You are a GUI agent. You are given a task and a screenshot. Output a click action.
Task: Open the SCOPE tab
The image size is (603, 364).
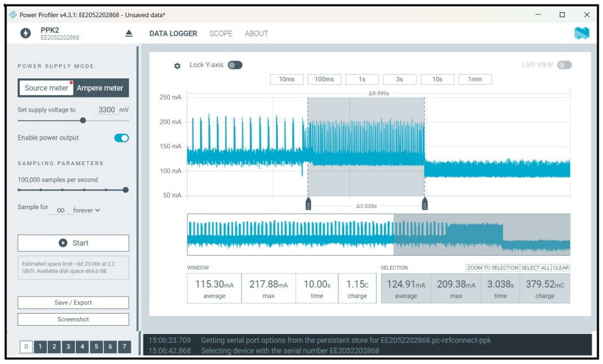pos(221,34)
